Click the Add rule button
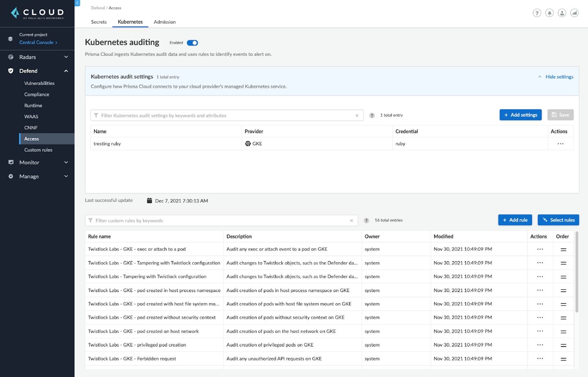Viewport: 588px width, 377px height. click(515, 220)
